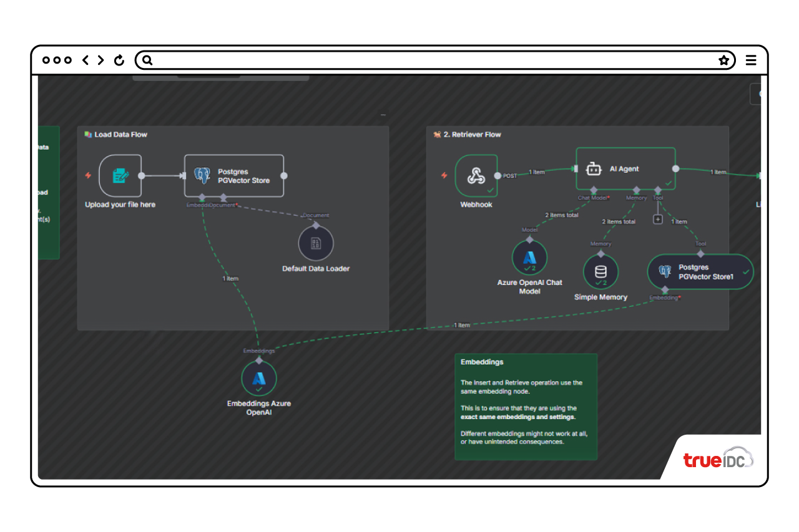
Task: Click the browser back arrow
Action: pos(86,60)
